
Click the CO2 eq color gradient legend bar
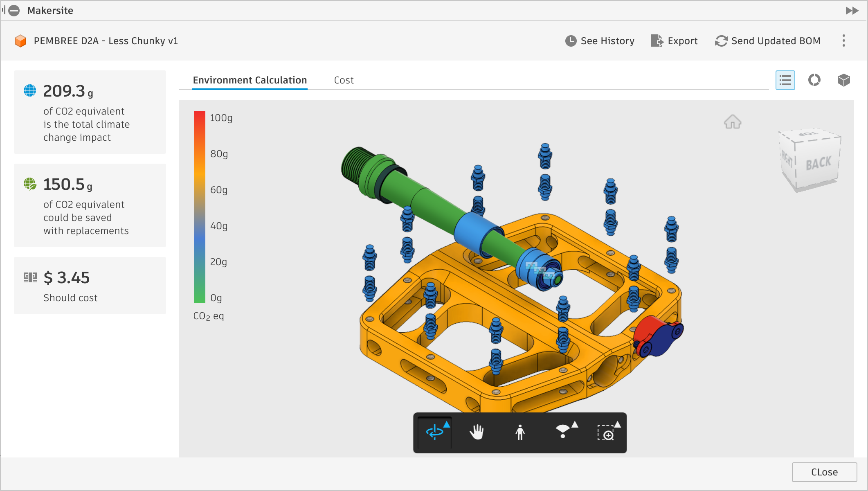199,207
